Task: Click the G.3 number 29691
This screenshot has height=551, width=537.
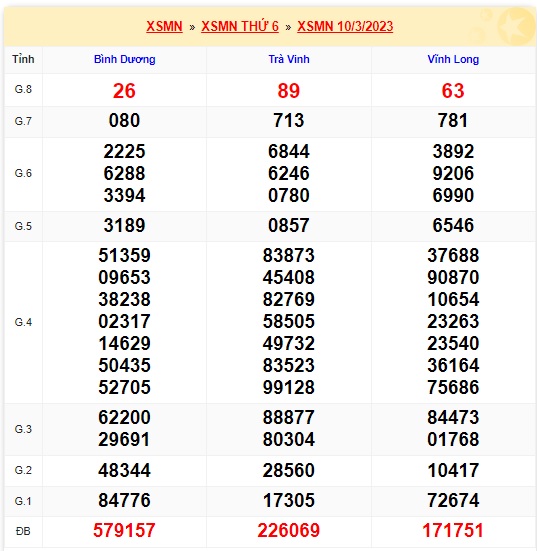Action: [124, 440]
